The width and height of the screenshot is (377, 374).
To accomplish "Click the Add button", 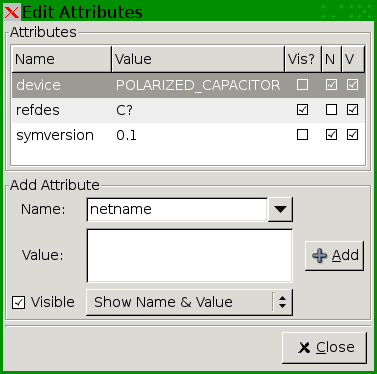I will click(334, 256).
